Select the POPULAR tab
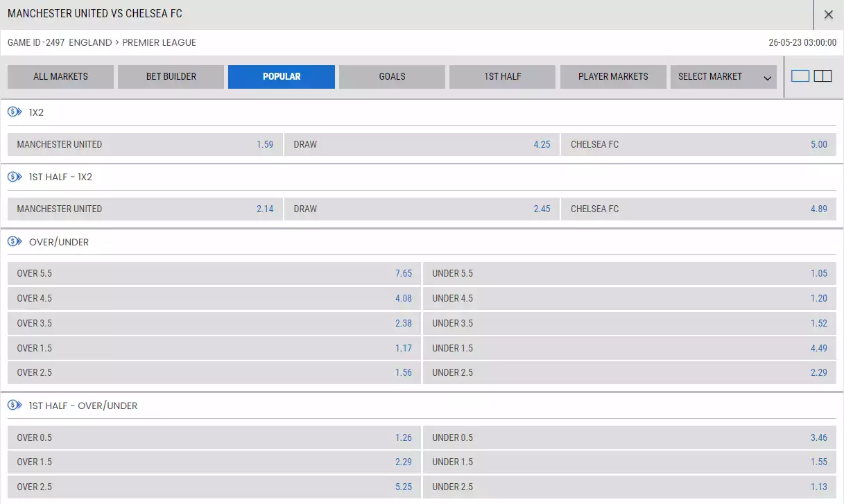844x504 pixels. [282, 77]
